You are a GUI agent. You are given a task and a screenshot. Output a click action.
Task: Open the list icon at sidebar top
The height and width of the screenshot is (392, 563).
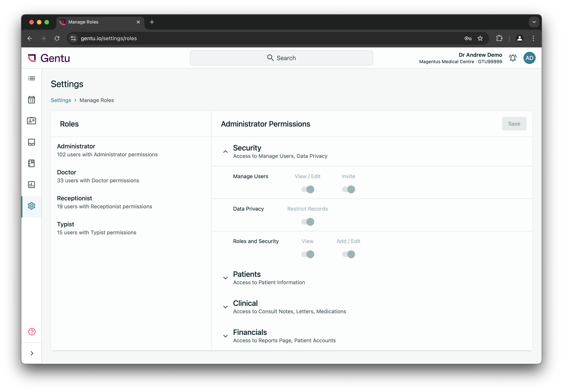32,78
